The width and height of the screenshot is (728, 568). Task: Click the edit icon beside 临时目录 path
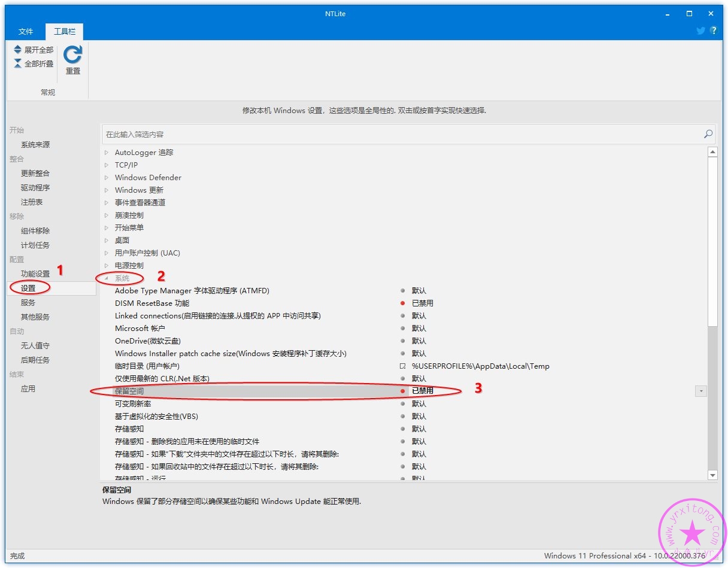coord(403,366)
